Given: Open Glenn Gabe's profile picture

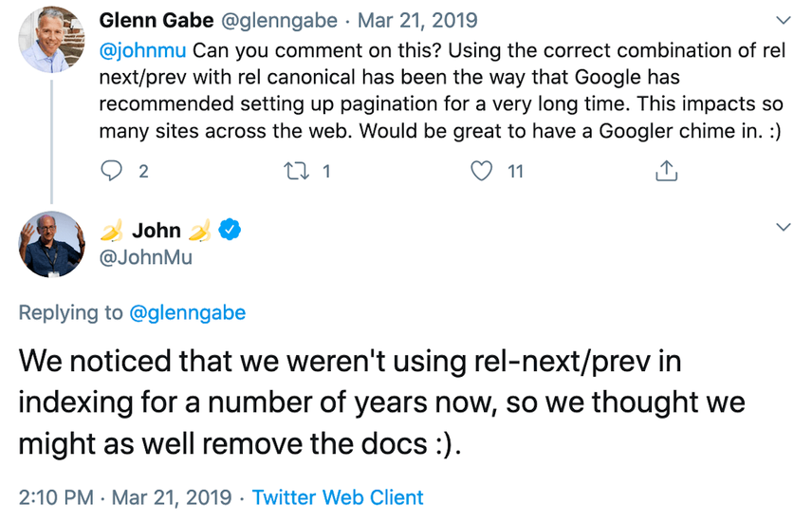Looking at the screenshot, I should pyautogui.click(x=50, y=40).
